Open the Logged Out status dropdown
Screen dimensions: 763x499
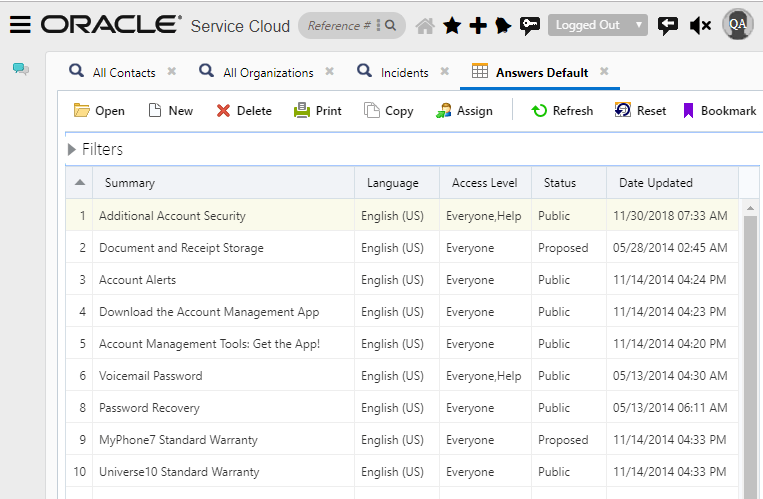tap(598, 25)
